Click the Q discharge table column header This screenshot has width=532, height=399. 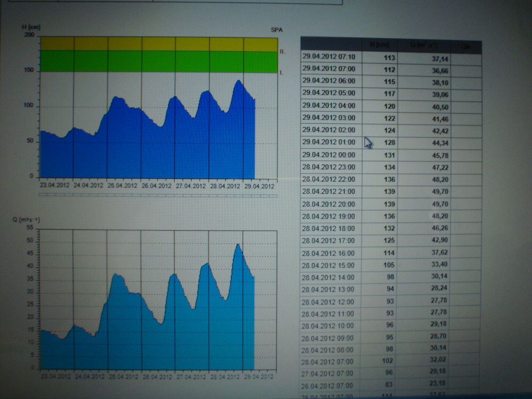tap(424, 46)
